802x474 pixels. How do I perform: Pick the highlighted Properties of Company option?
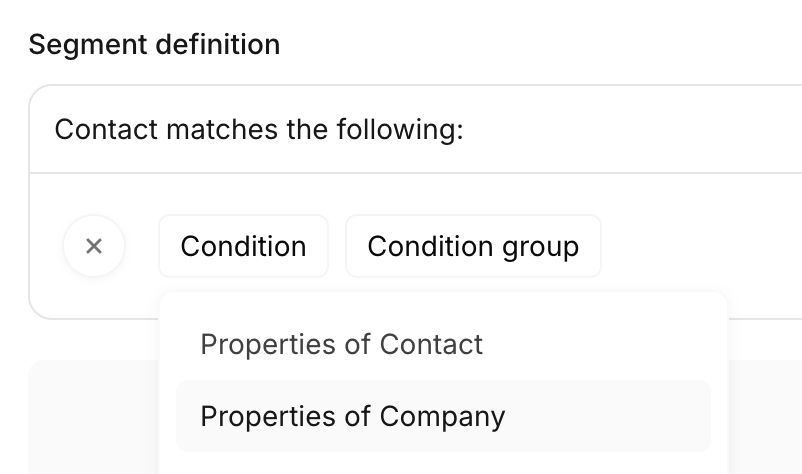353,416
